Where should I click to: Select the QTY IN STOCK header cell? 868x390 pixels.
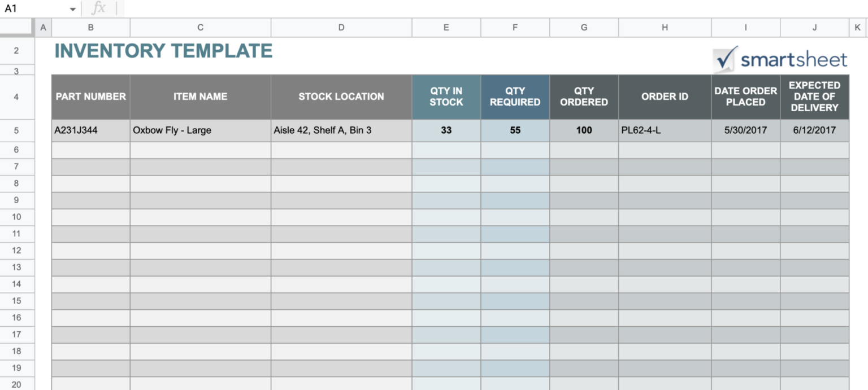(446, 97)
